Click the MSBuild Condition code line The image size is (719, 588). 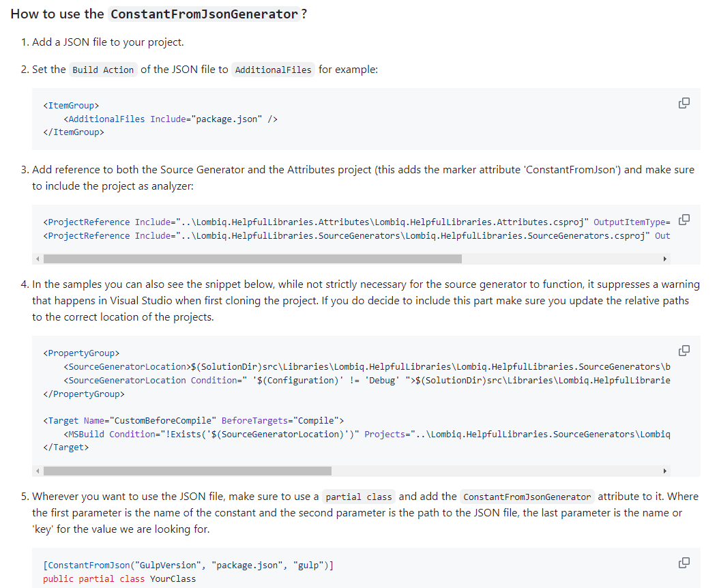[x=367, y=434]
